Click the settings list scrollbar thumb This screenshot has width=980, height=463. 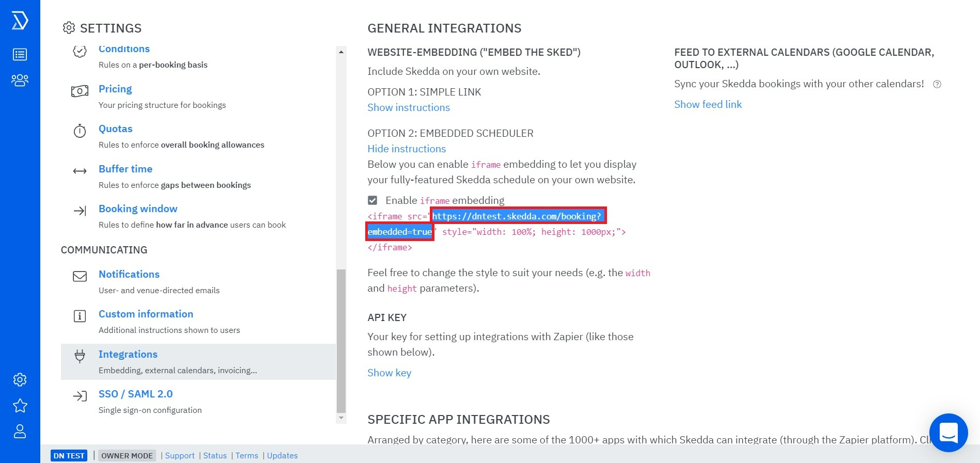click(341, 341)
